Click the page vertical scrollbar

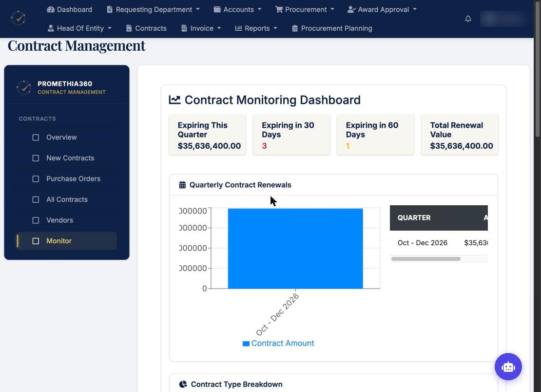click(537, 69)
